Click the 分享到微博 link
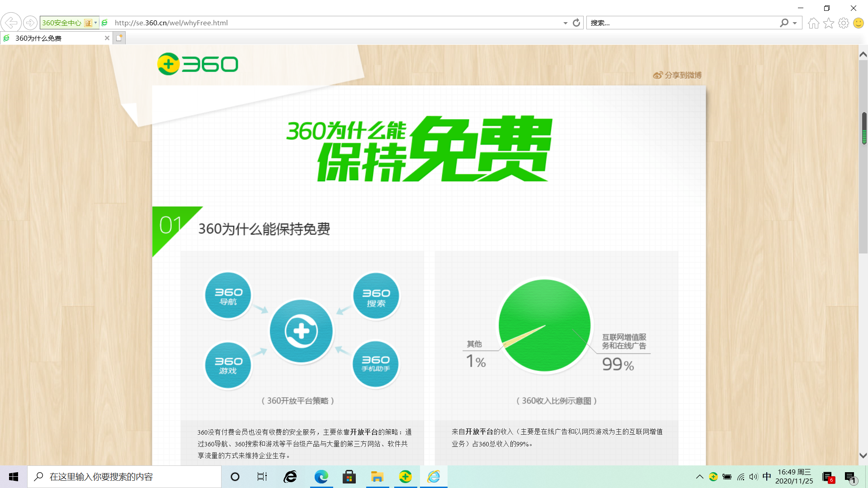Viewport: 868px width, 488px height. [x=683, y=75]
